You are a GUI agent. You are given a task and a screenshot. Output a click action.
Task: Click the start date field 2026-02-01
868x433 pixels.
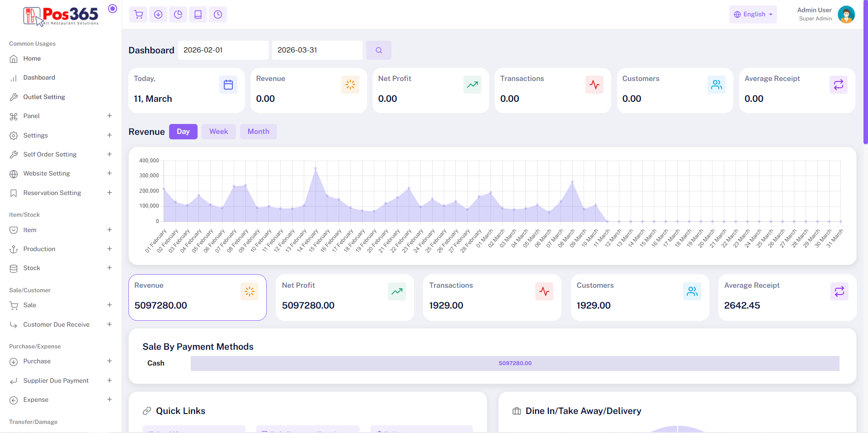pos(223,50)
